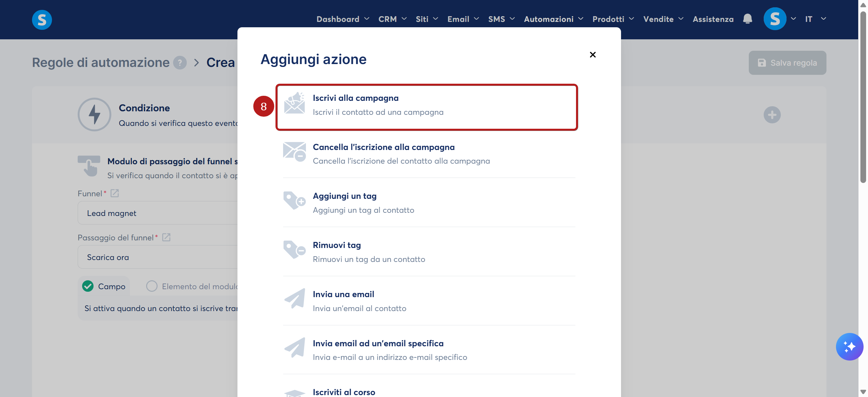This screenshot has width=868, height=397.
Task: Open the Passaggio del funnel external link icon
Action: click(x=166, y=237)
